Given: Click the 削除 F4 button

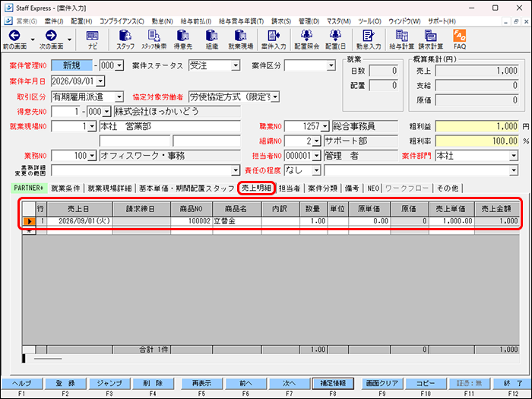Looking at the screenshot, I should coord(153,383).
